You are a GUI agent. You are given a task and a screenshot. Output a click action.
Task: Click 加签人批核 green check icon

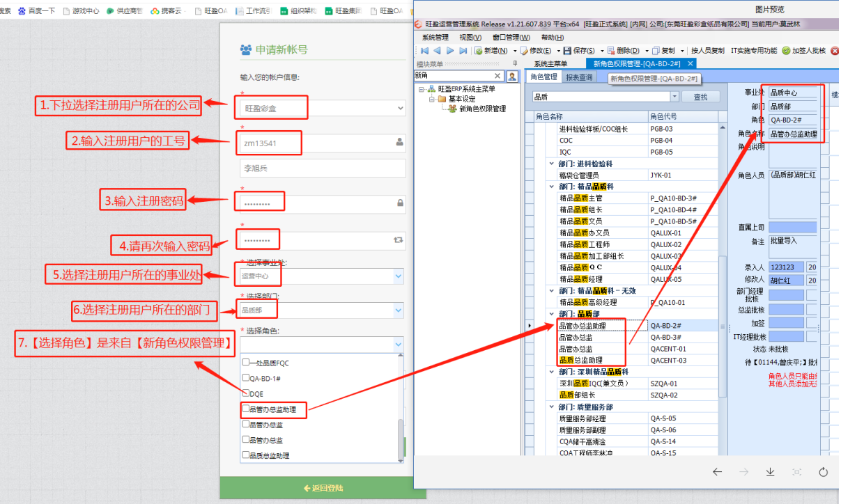[786, 51]
